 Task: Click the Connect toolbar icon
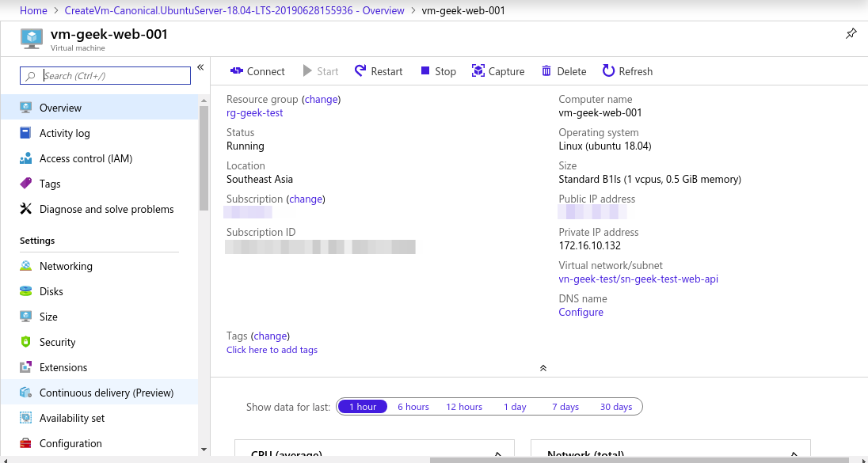click(237, 70)
